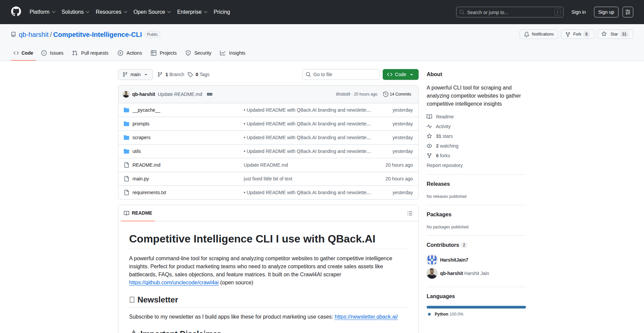Open the command palette icon in header
The image size is (644, 333).
[628, 12]
